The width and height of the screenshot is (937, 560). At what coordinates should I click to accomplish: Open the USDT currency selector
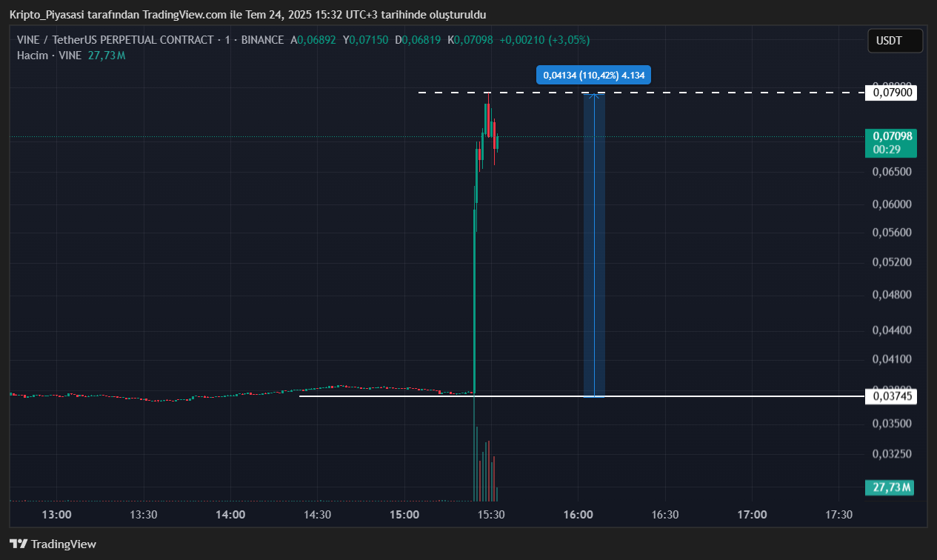pyautogui.click(x=895, y=41)
